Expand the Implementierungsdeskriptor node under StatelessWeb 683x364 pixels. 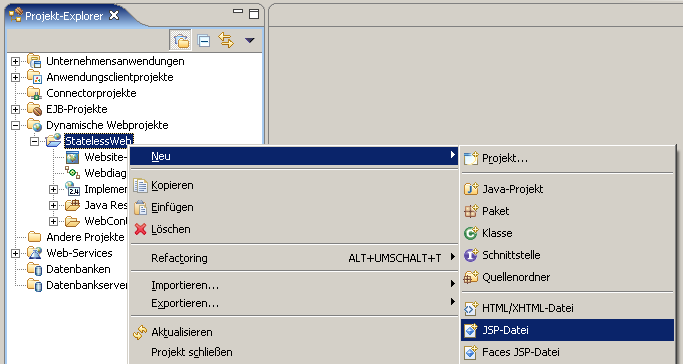(x=53, y=189)
